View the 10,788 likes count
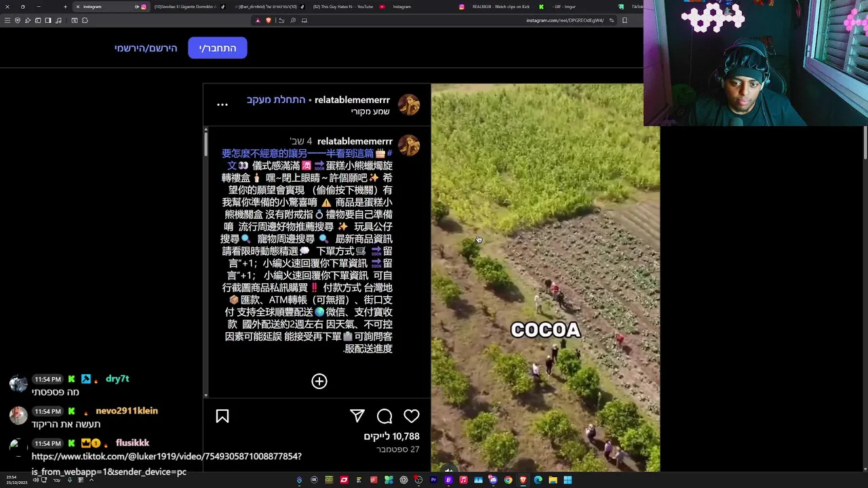This screenshot has width=868, height=488. point(391,436)
